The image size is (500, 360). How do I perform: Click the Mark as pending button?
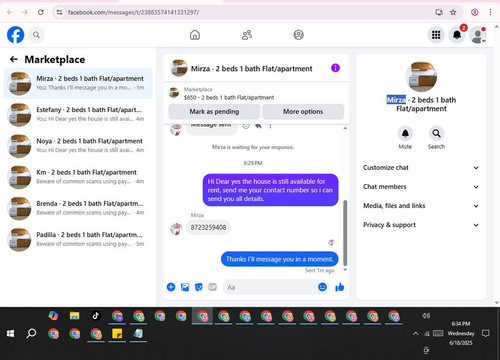(x=214, y=112)
